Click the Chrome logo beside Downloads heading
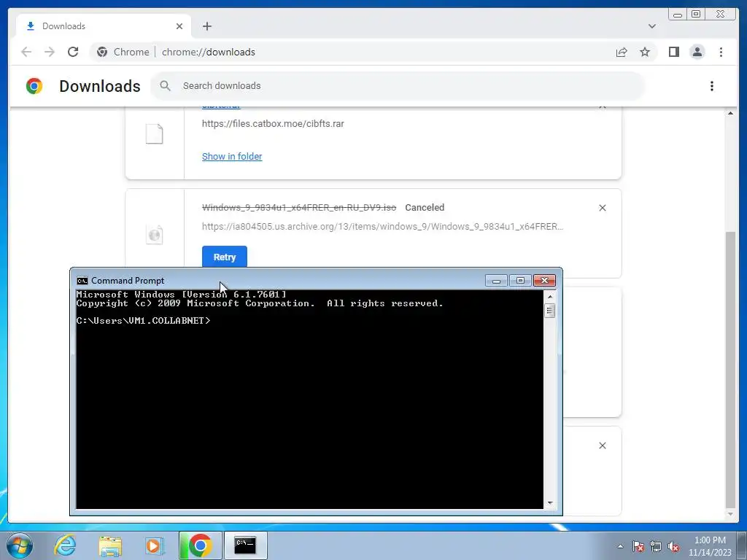The height and width of the screenshot is (560, 747). (x=34, y=86)
